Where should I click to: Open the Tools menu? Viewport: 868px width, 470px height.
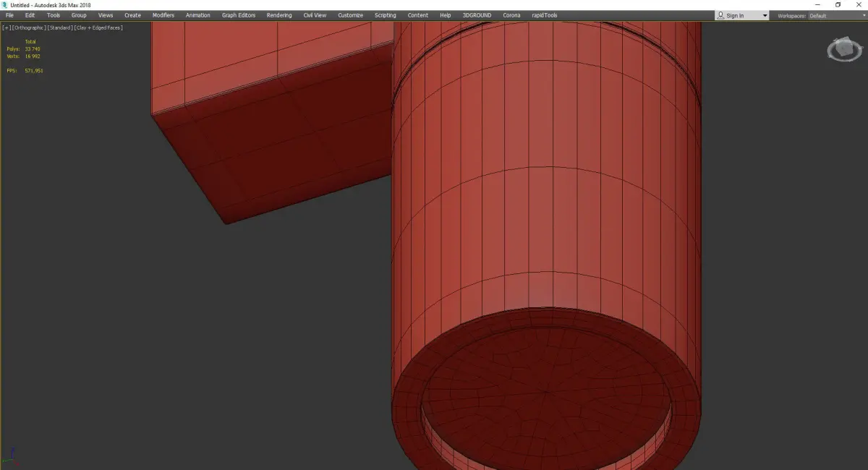tap(54, 15)
